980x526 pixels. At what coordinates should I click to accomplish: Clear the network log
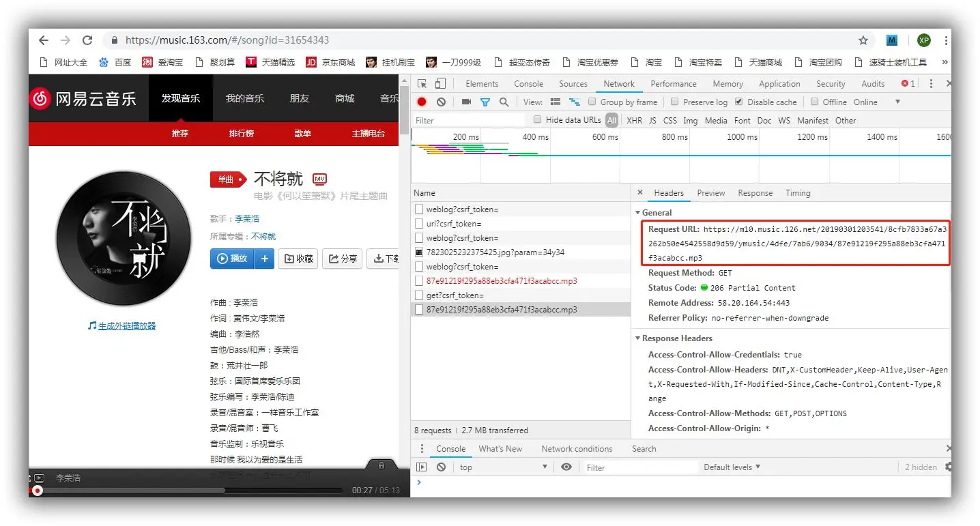[441, 102]
